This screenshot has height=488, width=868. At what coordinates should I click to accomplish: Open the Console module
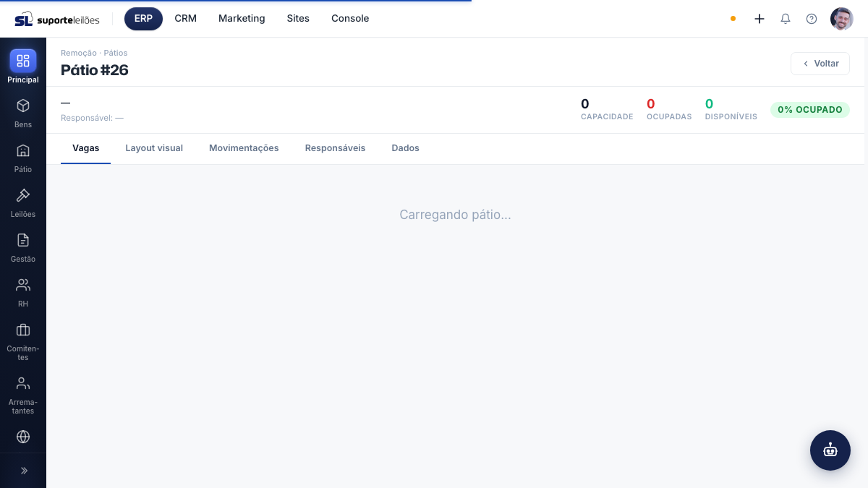(x=350, y=19)
